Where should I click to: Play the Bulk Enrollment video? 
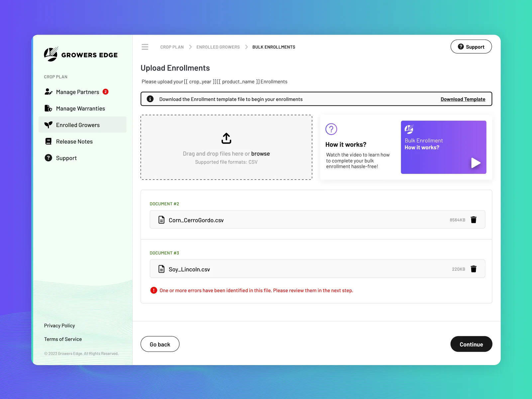click(x=476, y=163)
